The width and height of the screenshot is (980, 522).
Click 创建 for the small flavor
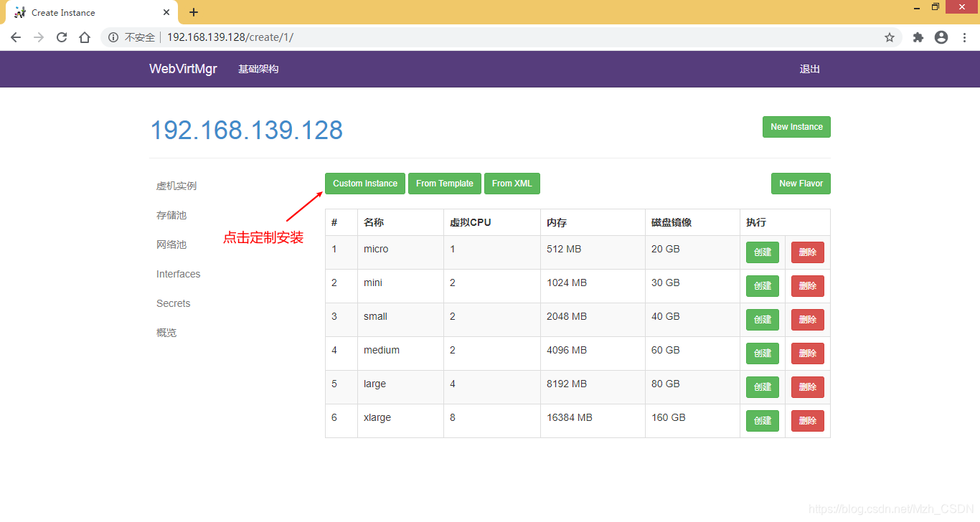point(763,320)
